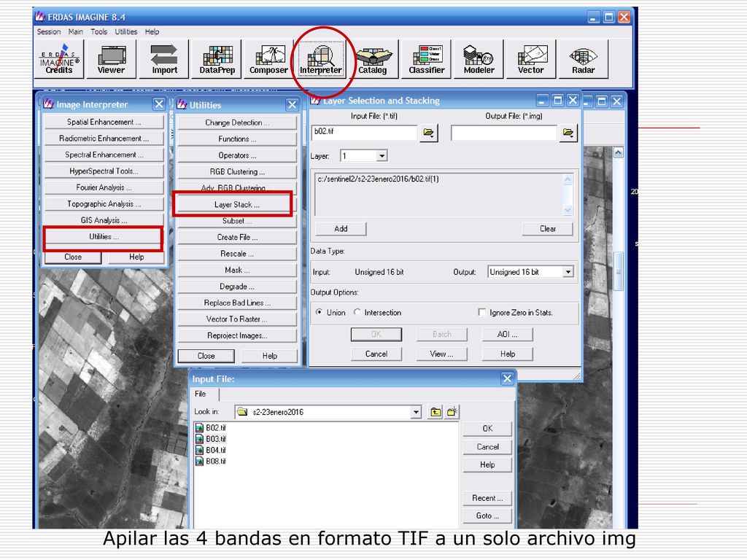Click the Input File name field
The image size is (747, 560).
(365, 133)
